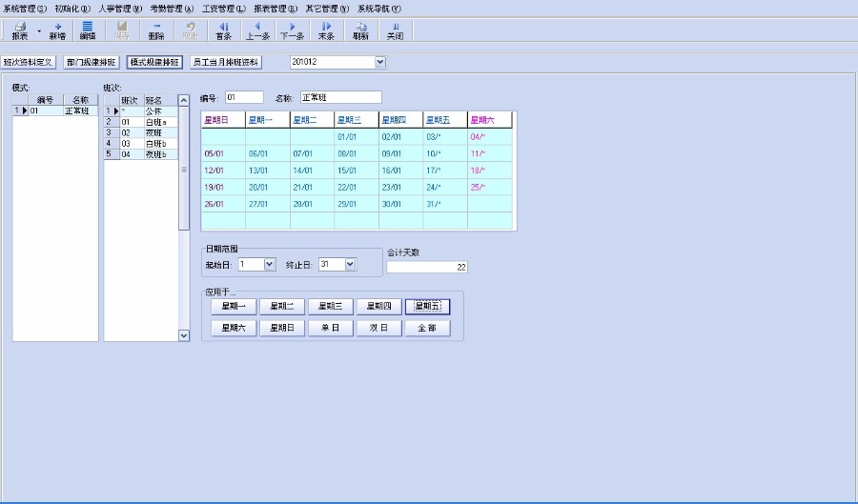
Task: Click the 名称 input field showing 正常班
Action: point(341,98)
